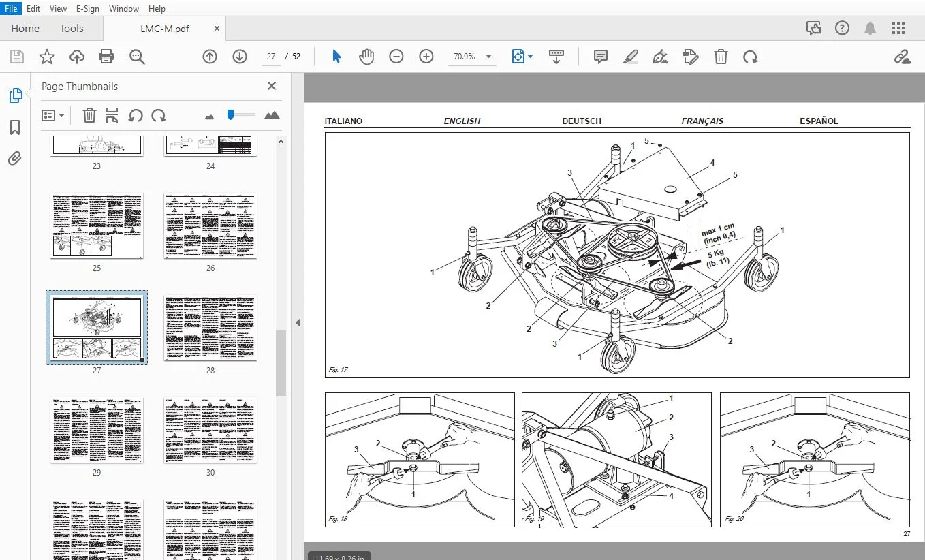Delete selected pages in thumbnails panel

coord(89,115)
